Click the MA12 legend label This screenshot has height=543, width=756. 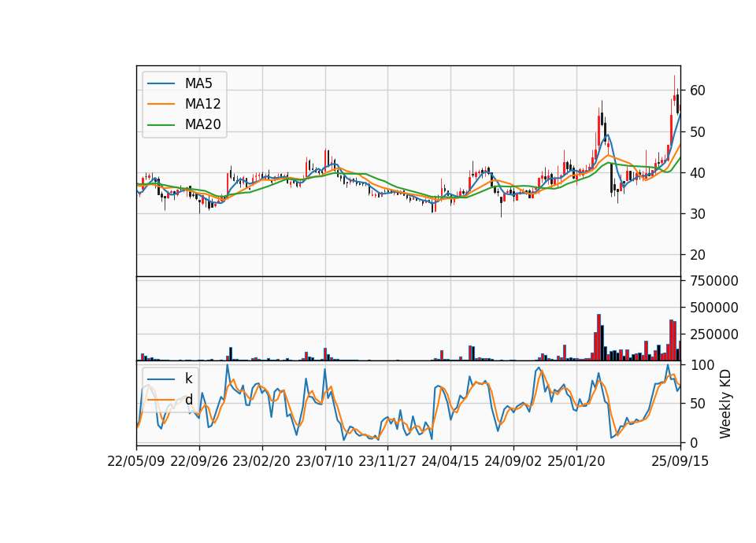point(202,104)
